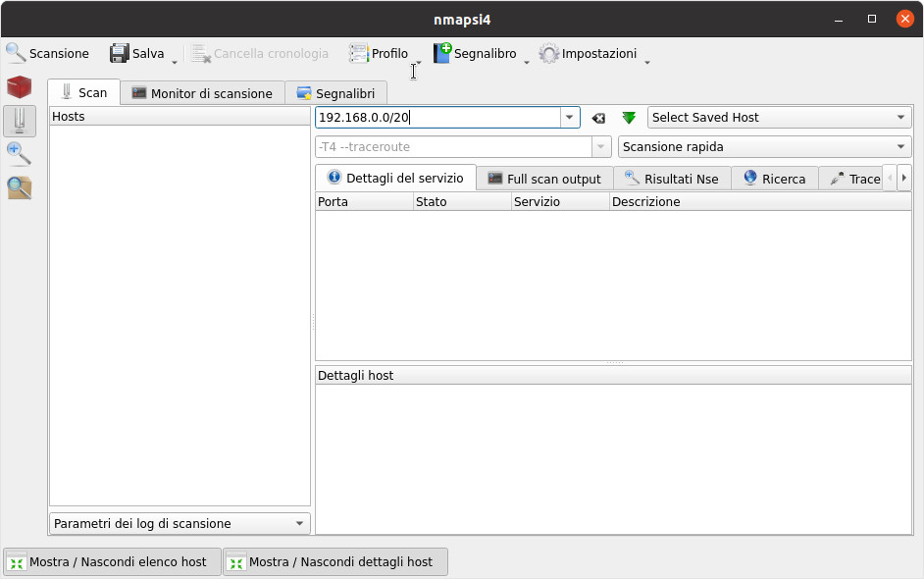Click the red cube sidebar icon
The image size is (924, 579).
19,87
